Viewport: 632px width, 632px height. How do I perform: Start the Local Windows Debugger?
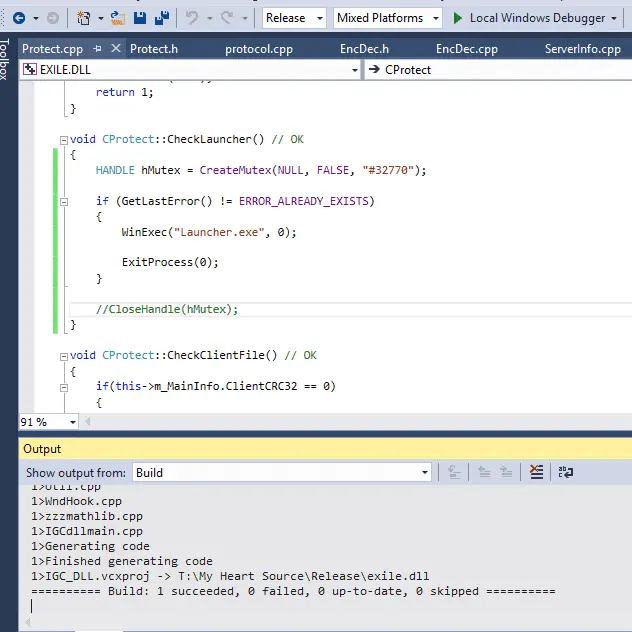[529, 18]
